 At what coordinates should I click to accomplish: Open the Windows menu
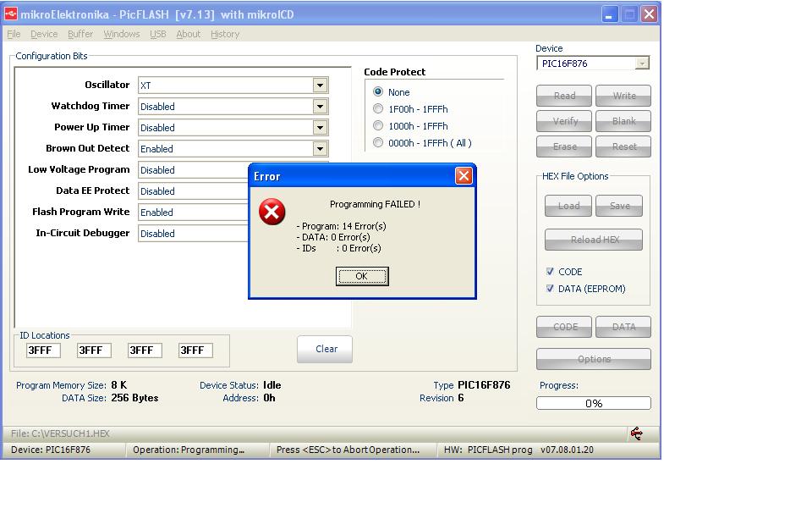tap(122, 34)
